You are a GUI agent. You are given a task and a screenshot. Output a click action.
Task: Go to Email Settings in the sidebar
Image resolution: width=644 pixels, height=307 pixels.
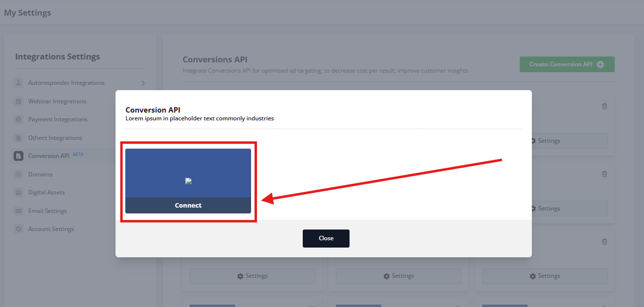pyautogui.click(x=47, y=211)
